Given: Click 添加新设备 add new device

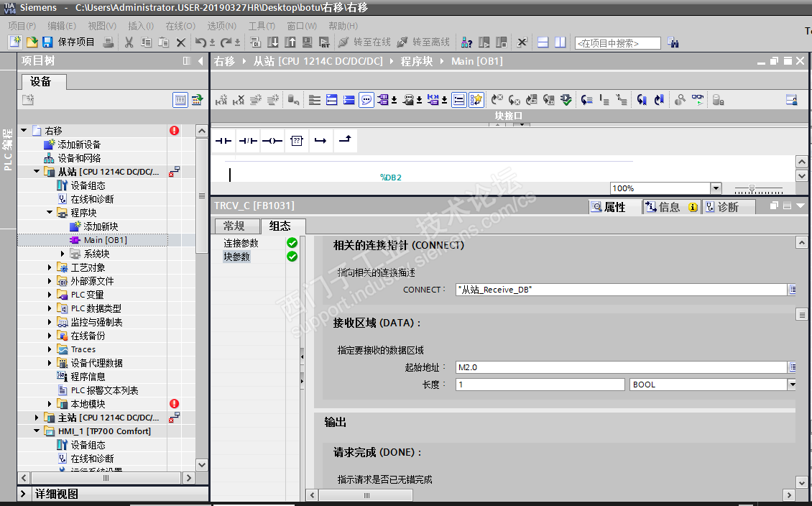Looking at the screenshot, I should (79, 144).
